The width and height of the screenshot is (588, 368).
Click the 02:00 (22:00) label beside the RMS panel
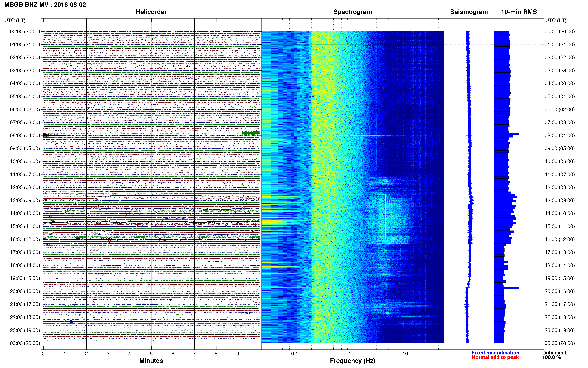click(x=560, y=57)
